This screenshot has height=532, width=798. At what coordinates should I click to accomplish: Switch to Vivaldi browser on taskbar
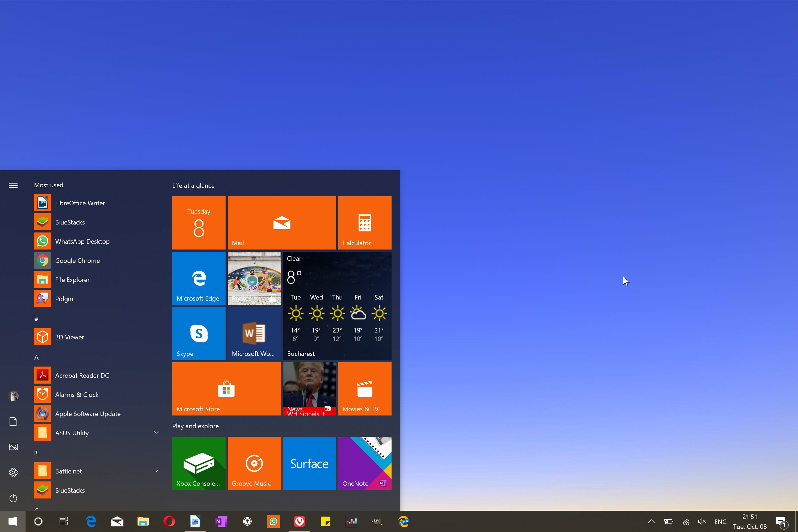[x=299, y=521]
